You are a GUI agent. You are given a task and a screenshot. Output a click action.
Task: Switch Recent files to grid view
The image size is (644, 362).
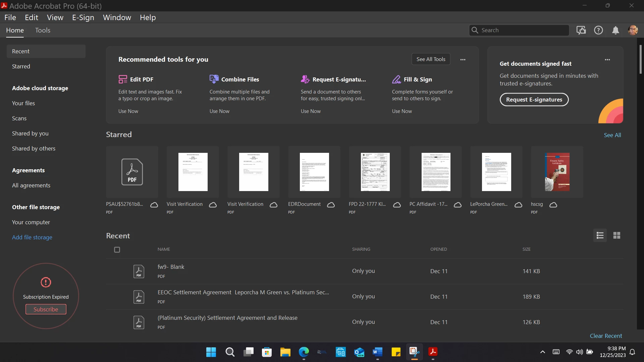(616, 236)
